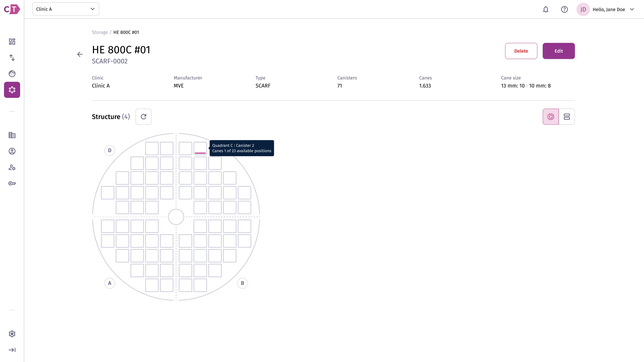The height and width of the screenshot is (362, 644).
Task: Click the SCARF-0002 identifier text
Action: click(110, 61)
